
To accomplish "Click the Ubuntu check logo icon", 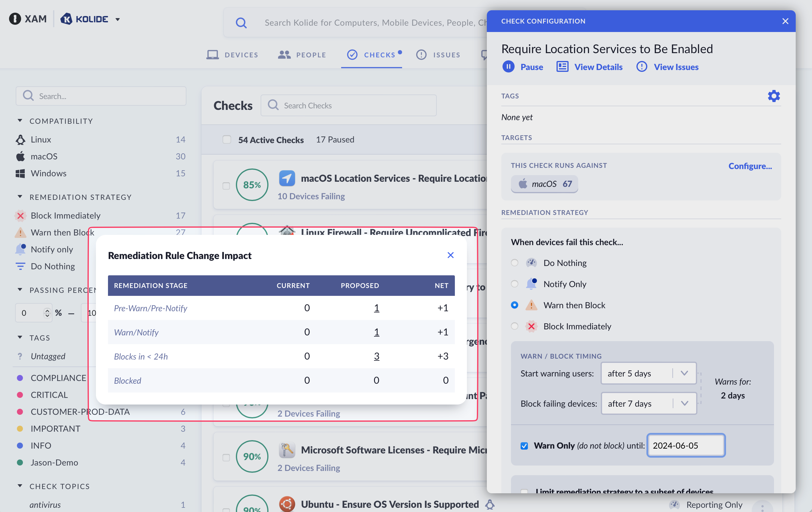I will [x=287, y=504].
